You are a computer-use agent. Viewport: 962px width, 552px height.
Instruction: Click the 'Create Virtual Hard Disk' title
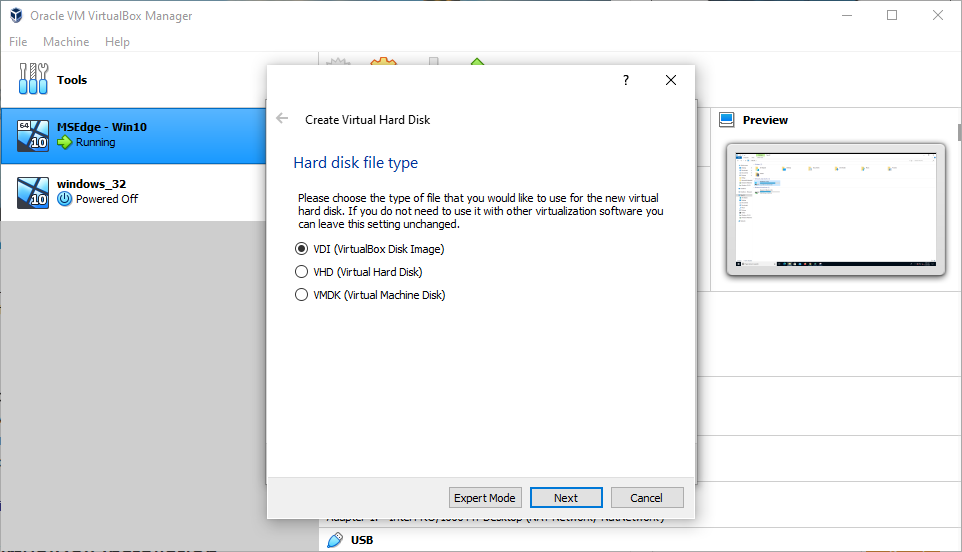pyautogui.click(x=367, y=120)
